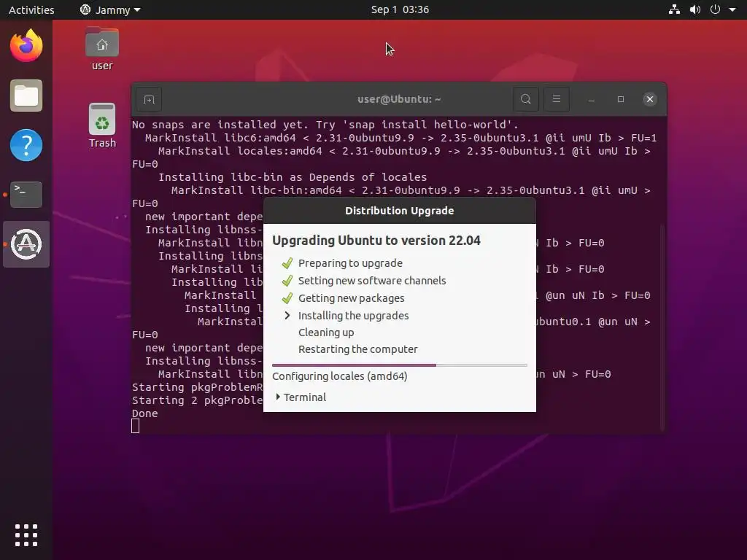The height and width of the screenshot is (560, 747).
Task: Click the Getting new packages step
Action: coord(351,298)
